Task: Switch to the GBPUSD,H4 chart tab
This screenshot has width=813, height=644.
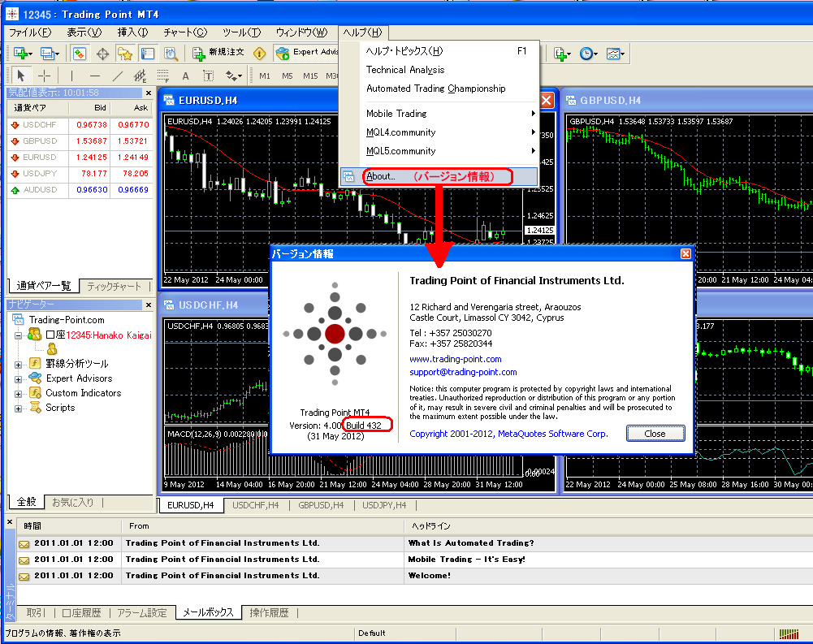Action: pos(321,505)
